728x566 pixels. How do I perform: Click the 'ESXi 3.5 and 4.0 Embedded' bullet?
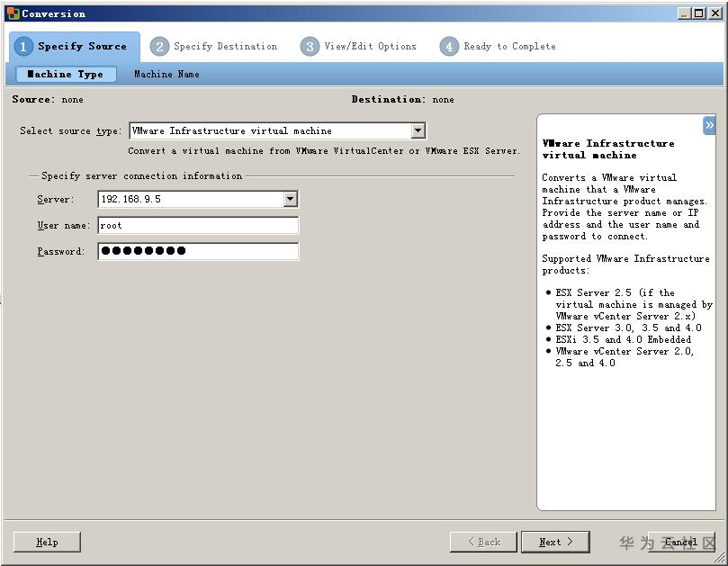pyautogui.click(x=623, y=339)
